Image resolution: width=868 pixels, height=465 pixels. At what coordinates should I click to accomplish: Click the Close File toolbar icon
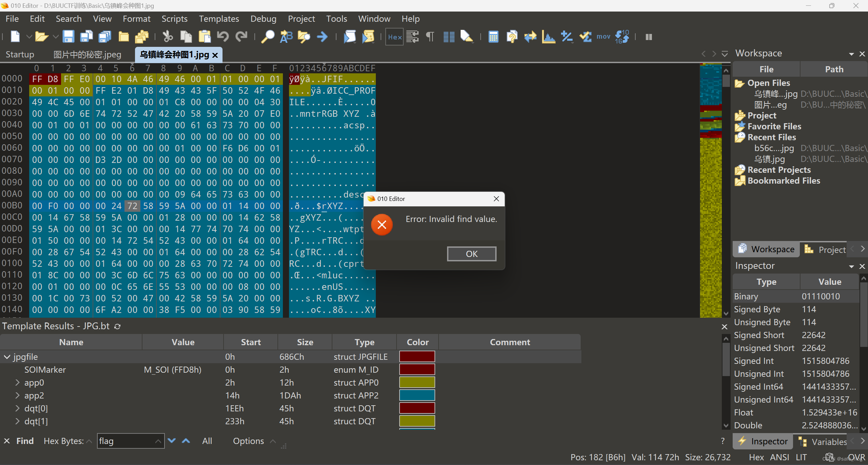(x=123, y=37)
